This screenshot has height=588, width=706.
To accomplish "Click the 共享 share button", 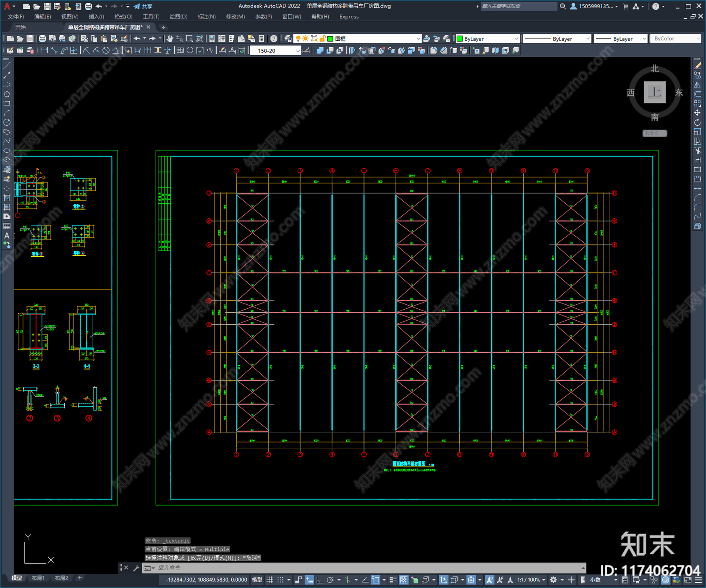I will [143, 6].
